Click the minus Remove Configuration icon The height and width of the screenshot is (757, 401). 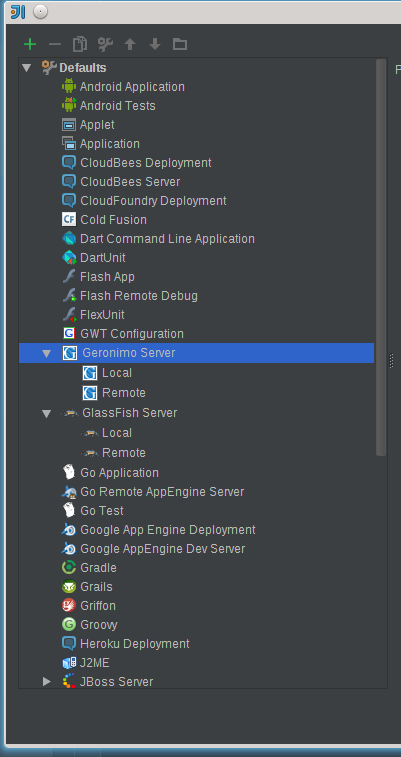(55, 44)
